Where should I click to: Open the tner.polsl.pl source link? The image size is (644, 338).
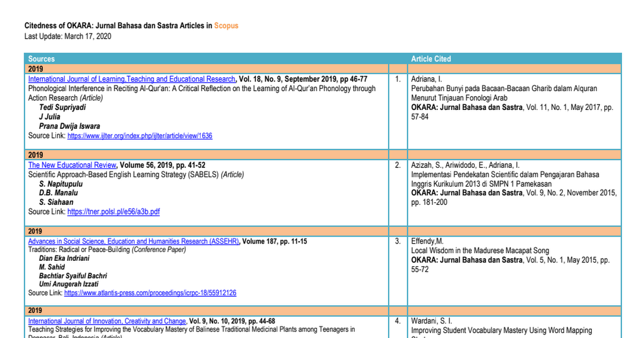113,212
